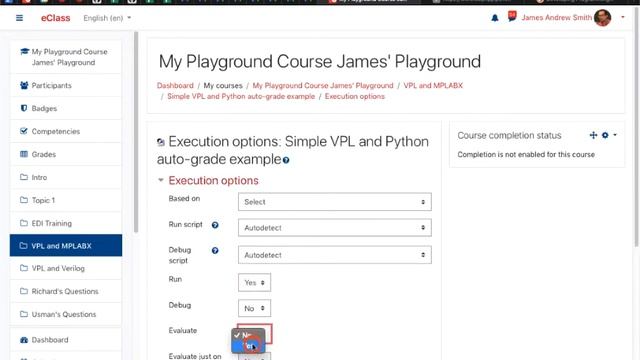Image resolution: width=640 pixels, height=360 pixels.
Task: Open Competencies section
Action: (x=66, y=131)
